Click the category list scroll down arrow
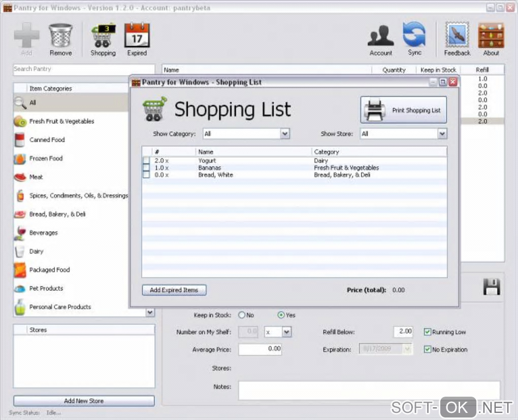The image size is (518, 420). click(x=150, y=312)
